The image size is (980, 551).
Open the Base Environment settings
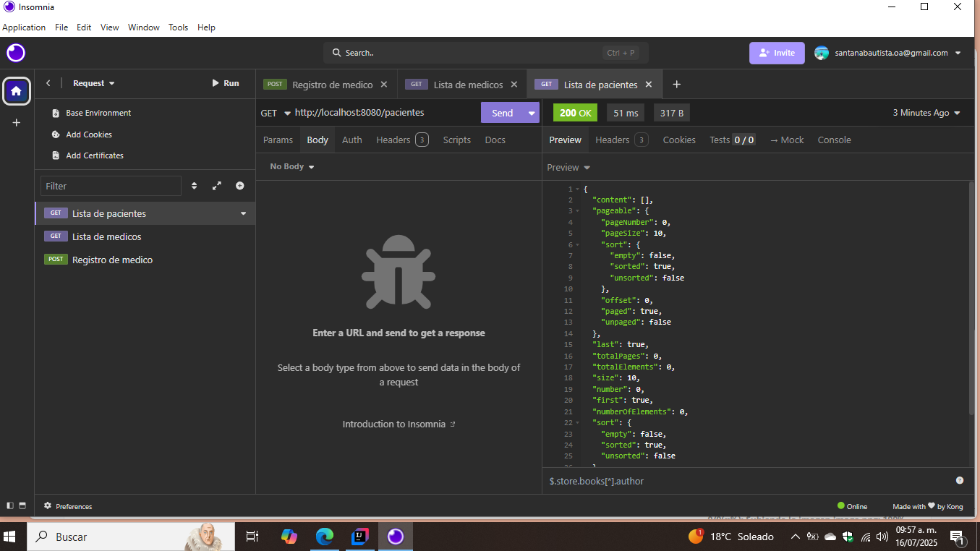[x=92, y=113]
